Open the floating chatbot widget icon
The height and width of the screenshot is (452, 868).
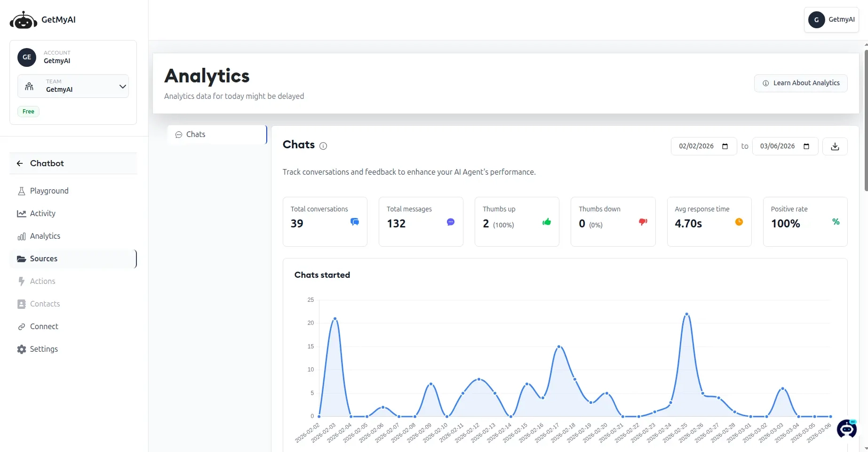pyautogui.click(x=846, y=428)
